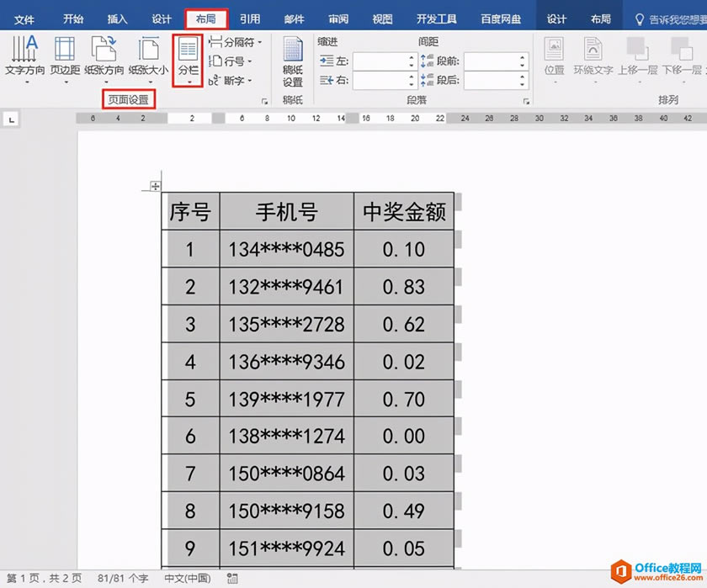The width and height of the screenshot is (707, 588).
Task: Click the cell 139****1977
Action: point(287,399)
